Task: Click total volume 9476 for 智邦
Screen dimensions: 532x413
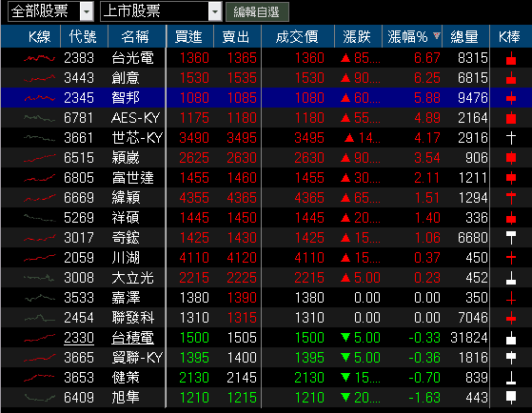Action: (x=473, y=98)
